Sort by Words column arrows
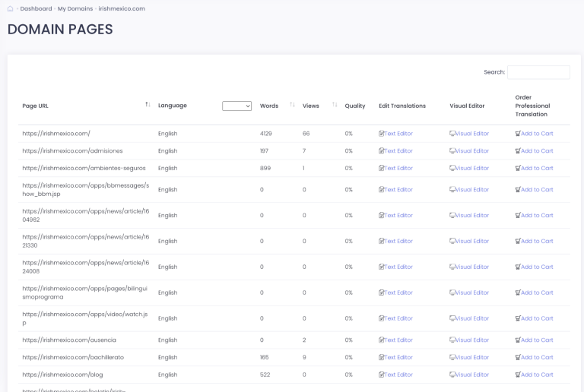The width and height of the screenshot is (584, 392). (x=292, y=105)
